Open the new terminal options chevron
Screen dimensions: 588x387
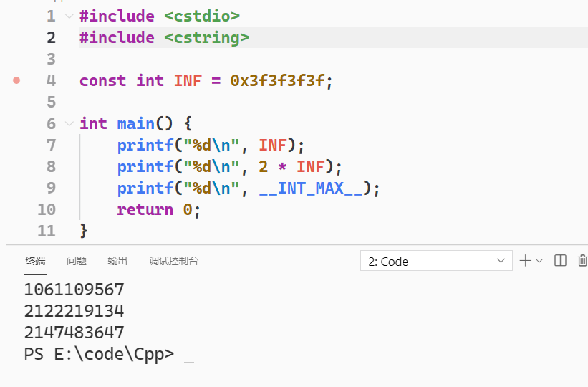pos(539,260)
